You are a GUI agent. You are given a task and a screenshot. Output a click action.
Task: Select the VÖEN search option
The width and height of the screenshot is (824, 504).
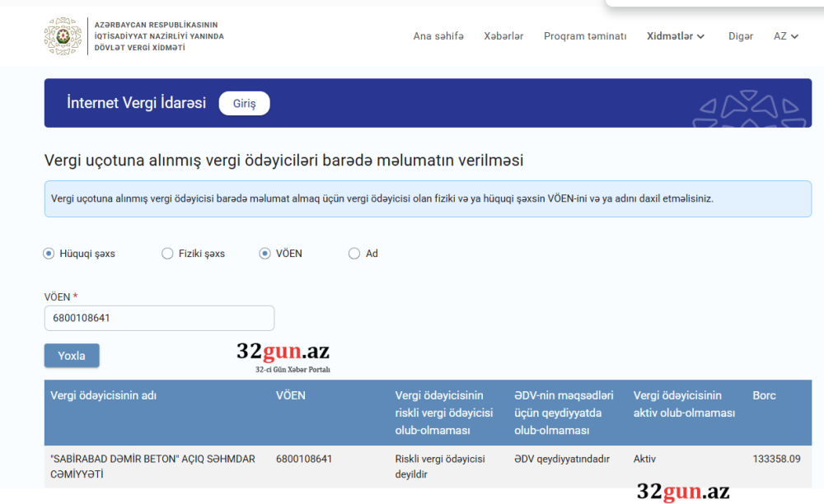point(265,254)
